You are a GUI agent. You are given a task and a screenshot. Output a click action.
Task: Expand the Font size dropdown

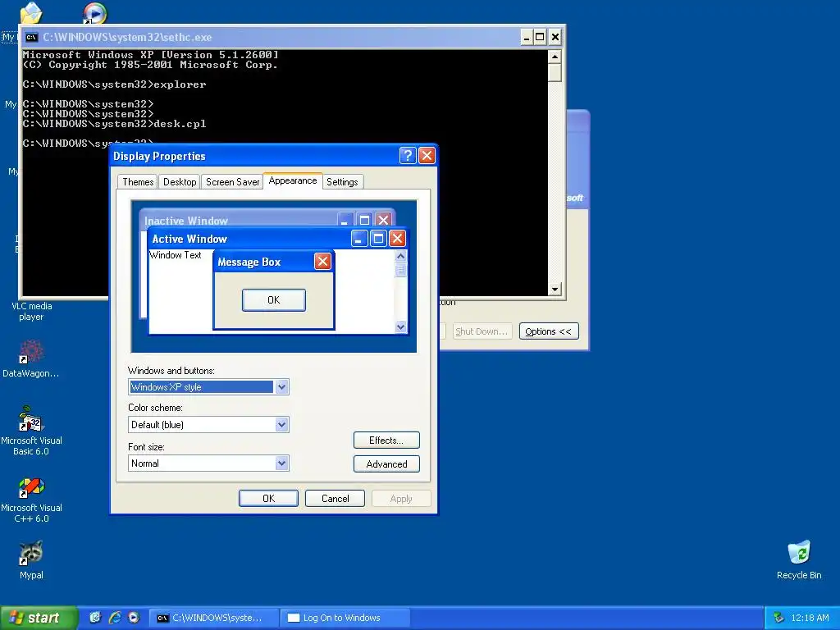[282, 463]
